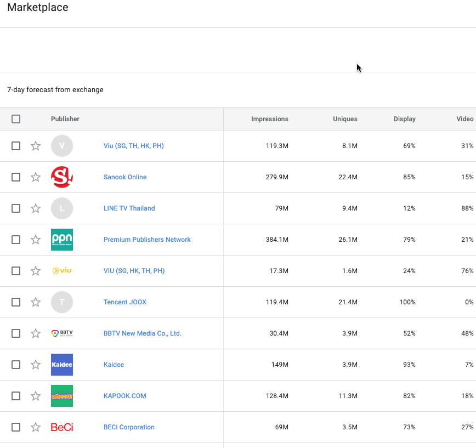
Task: Favorite BECi Corporation with star icon
Action: tap(36, 427)
